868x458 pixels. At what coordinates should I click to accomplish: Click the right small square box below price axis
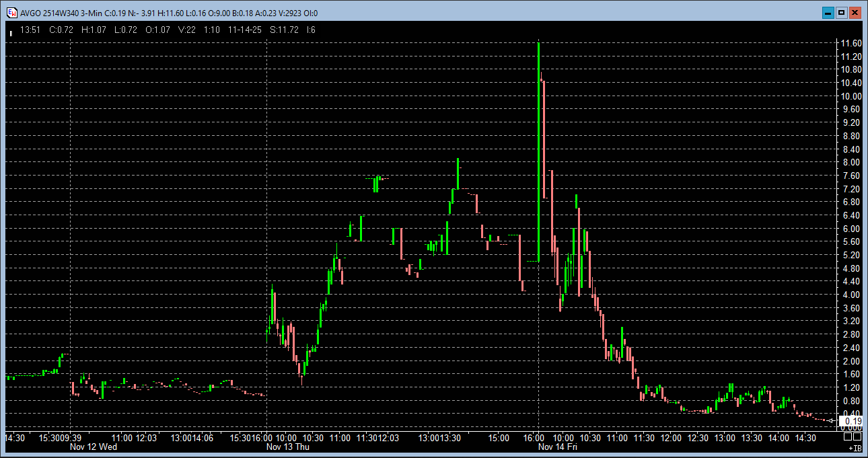(x=857, y=437)
